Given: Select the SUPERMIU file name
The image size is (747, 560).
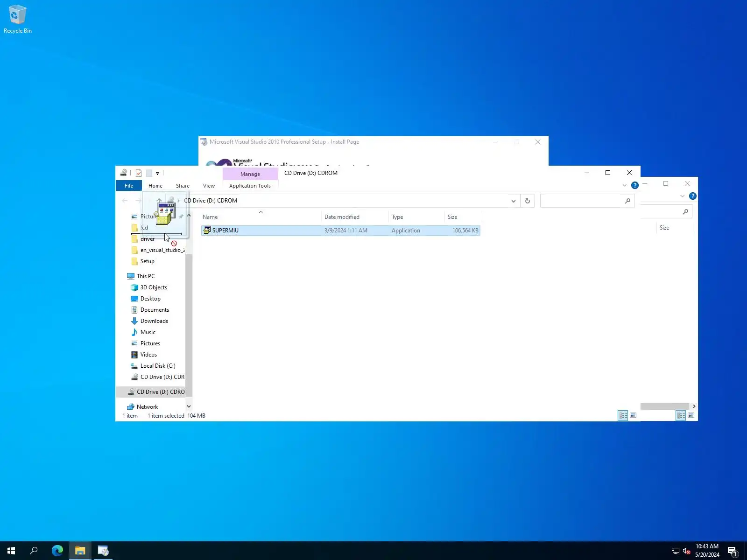Looking at the screenshot, I should click(226, 231).
